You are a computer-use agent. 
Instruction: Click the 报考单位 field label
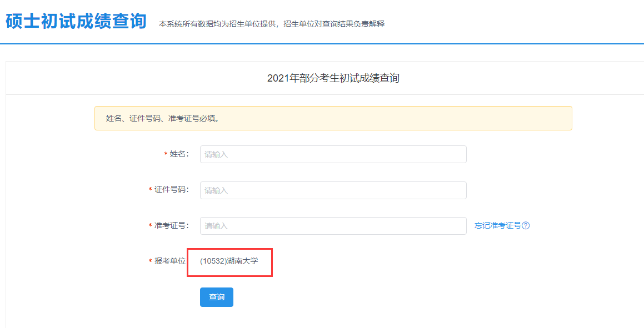(170, 261)
